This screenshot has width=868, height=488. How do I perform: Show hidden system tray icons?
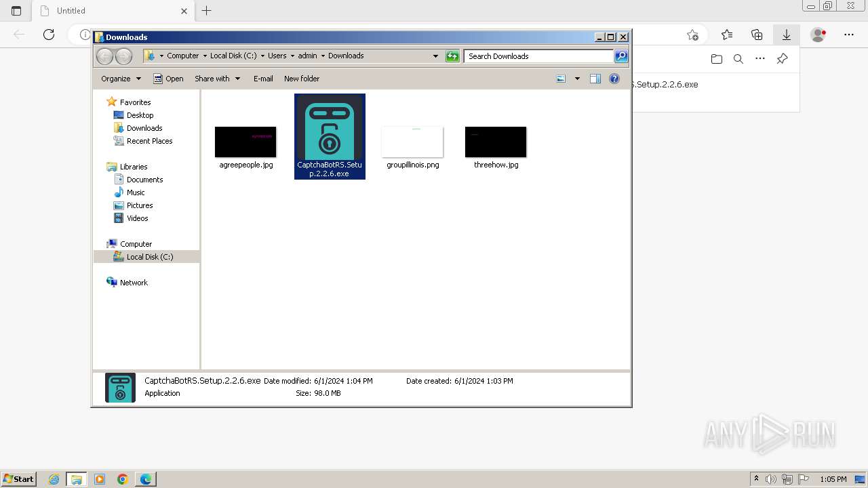(756, 479)
